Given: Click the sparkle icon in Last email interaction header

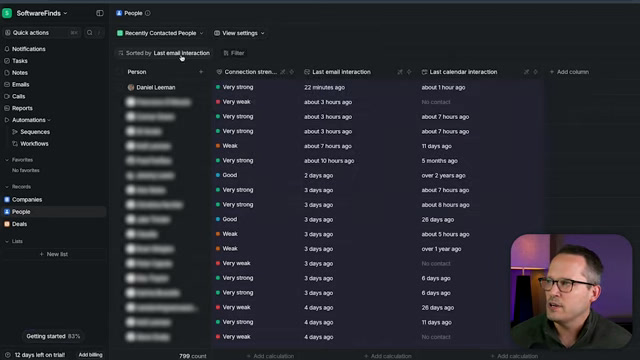Looking at the screenshot, I should 409,72.
